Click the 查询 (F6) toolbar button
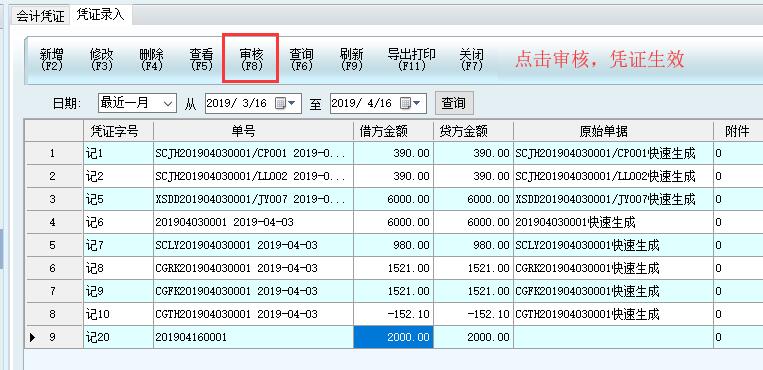The height and width of the screenshot is (370, 763). point(301,59)
